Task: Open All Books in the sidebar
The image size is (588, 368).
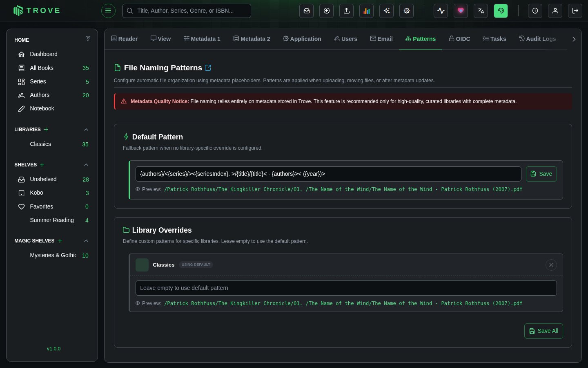Action: click(x=52, y=68)
